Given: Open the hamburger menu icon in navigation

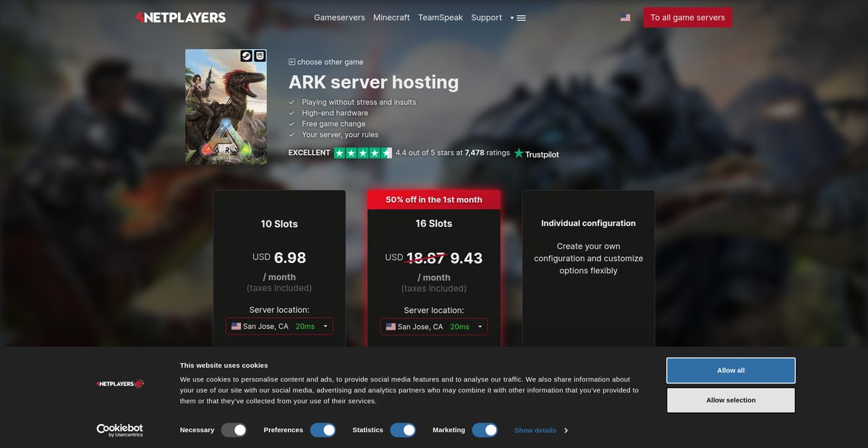Looking at the screenshot, I should click(x=521, y=18).
